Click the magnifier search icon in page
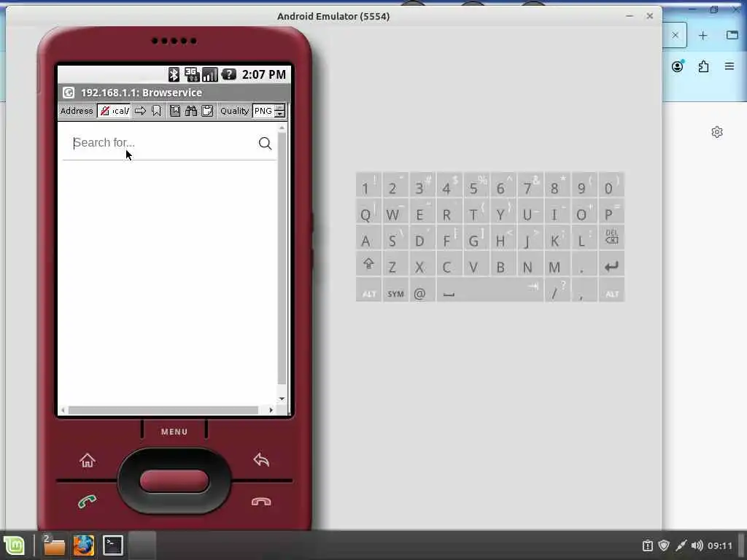The height and width of the screenshot is (560, 747). point(265,144)
